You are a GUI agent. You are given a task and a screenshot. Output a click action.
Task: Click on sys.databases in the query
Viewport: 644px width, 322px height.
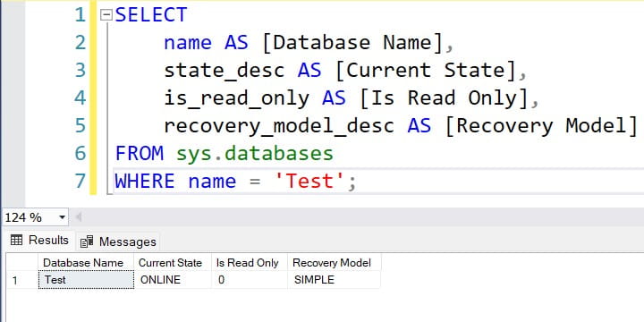point(255,154)
